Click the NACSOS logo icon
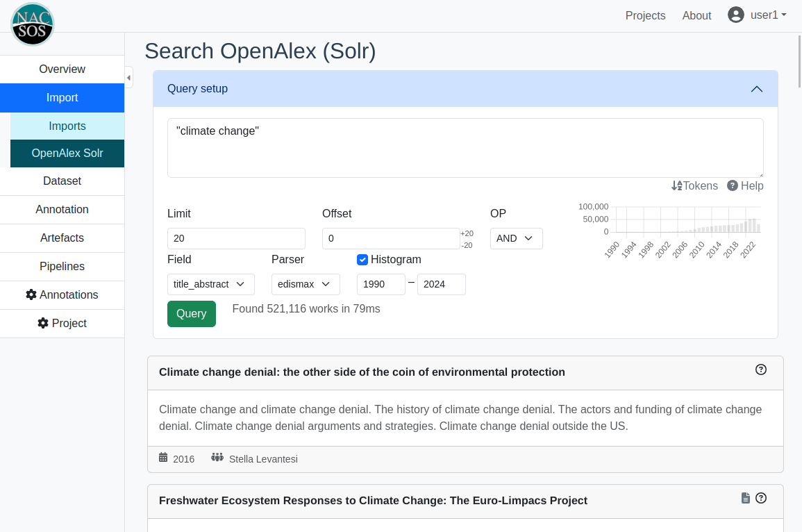802x532 pixels. 32,24
